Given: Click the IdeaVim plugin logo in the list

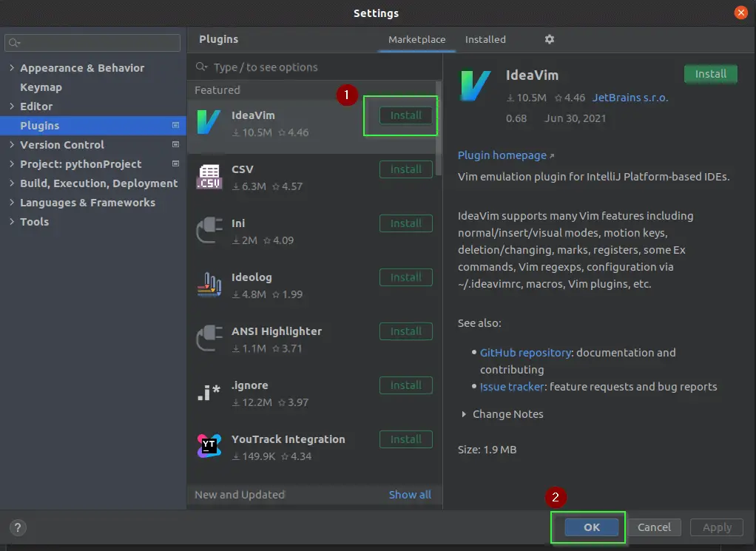Looking at the screenshot, I should pyautogui.click(x=209, y=122).
